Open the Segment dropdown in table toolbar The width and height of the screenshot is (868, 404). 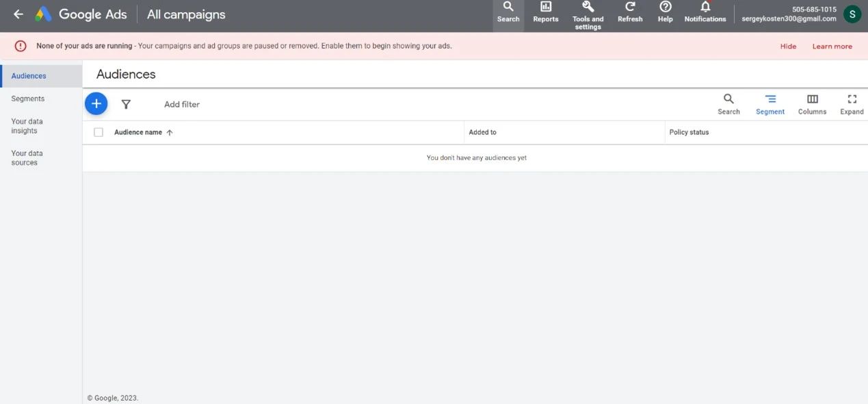point(770,103)
